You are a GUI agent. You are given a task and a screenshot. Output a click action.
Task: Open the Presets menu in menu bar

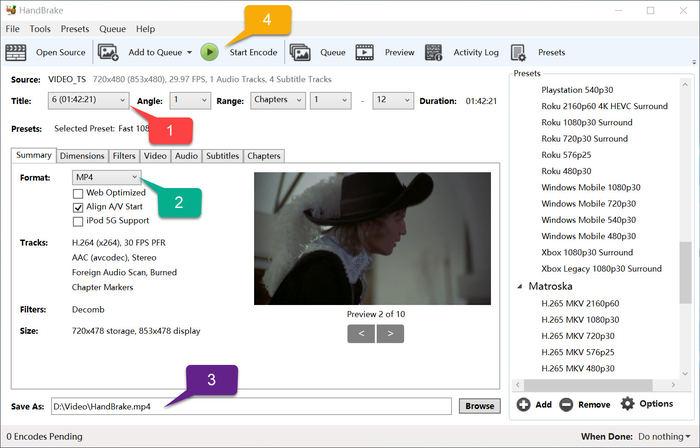coord(74,29)
